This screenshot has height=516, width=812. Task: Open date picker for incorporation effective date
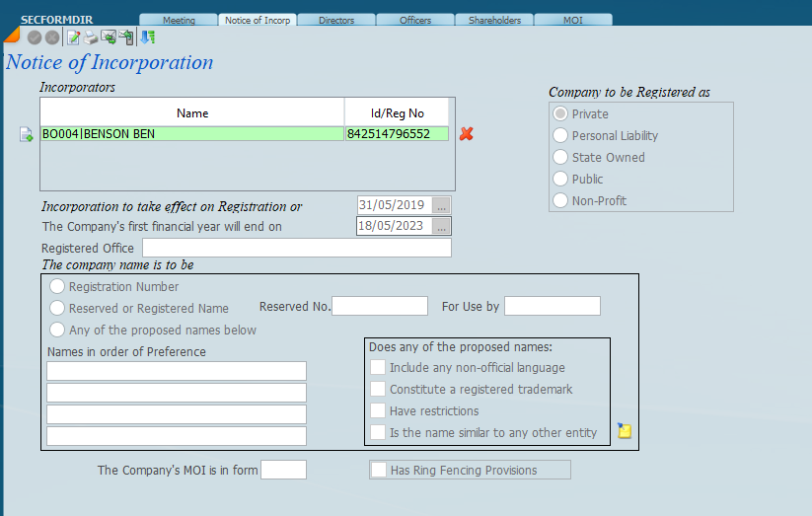tap(441, 205)
